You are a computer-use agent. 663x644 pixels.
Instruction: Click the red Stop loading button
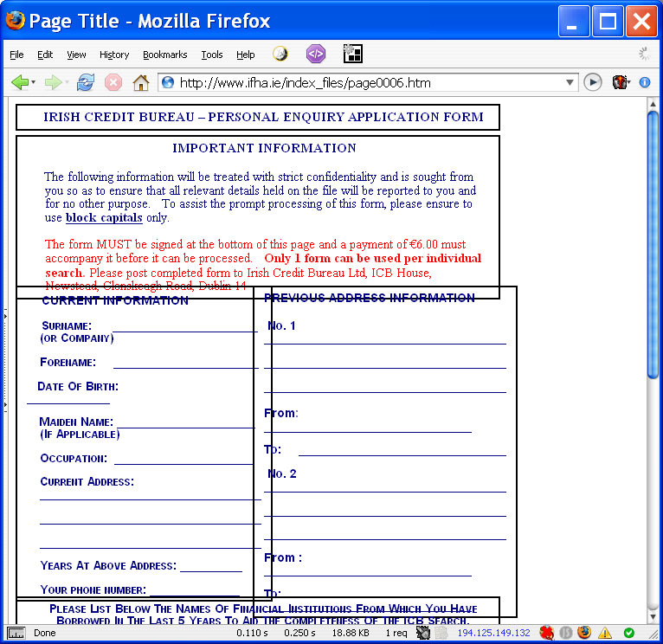pos(113,82)
